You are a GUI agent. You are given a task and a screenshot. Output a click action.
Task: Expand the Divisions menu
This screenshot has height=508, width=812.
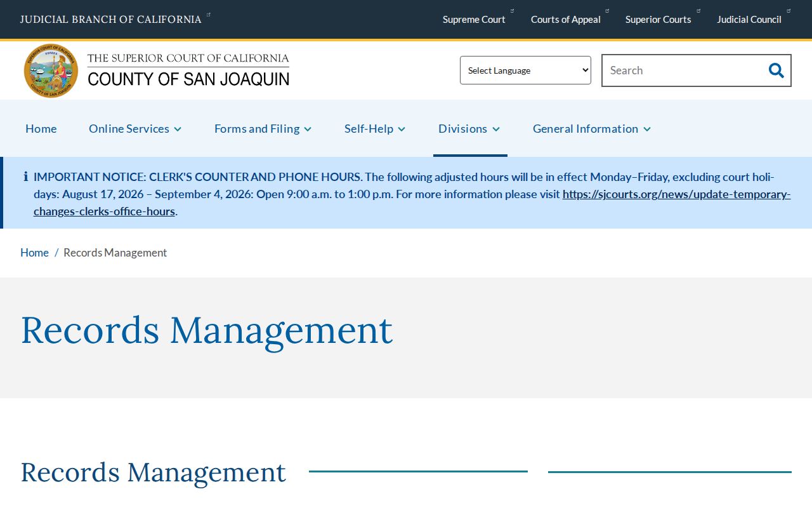[469, 128]
